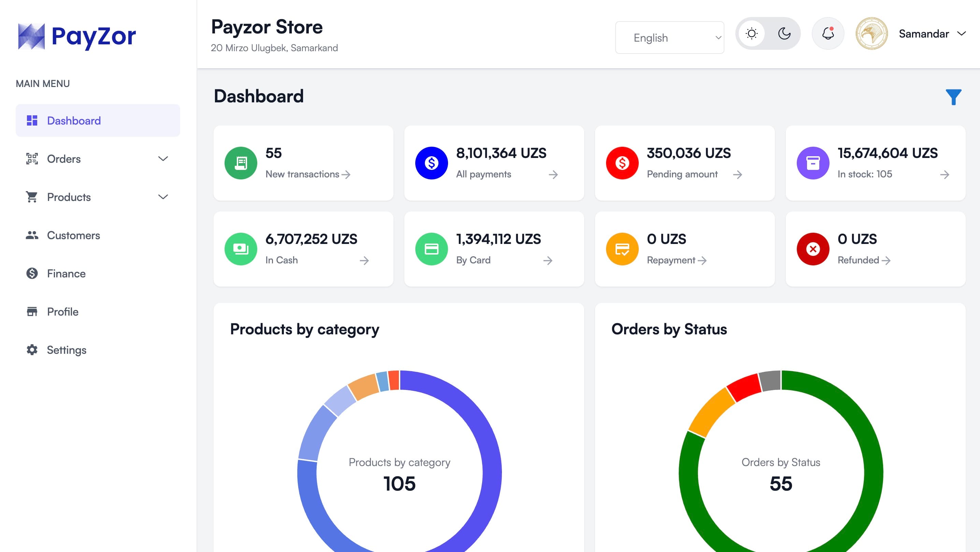Open the Settings menu item
Image resolution: width=980 pixels, height=552 pixels.
(98, 350)
